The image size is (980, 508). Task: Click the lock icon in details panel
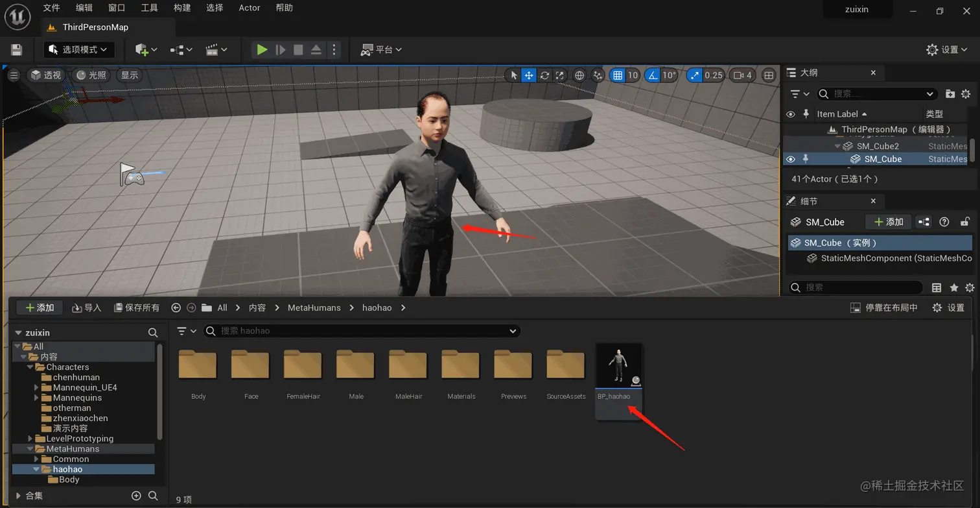point(965,222)
